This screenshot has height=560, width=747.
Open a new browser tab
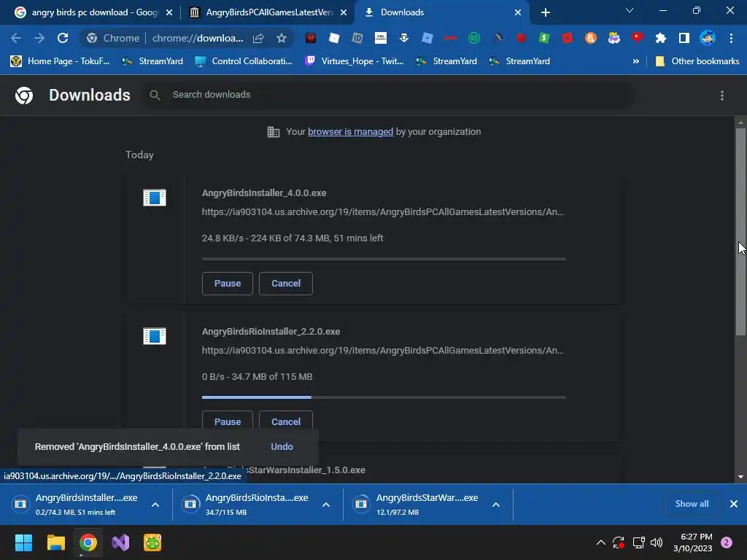[x=546, y=12]
